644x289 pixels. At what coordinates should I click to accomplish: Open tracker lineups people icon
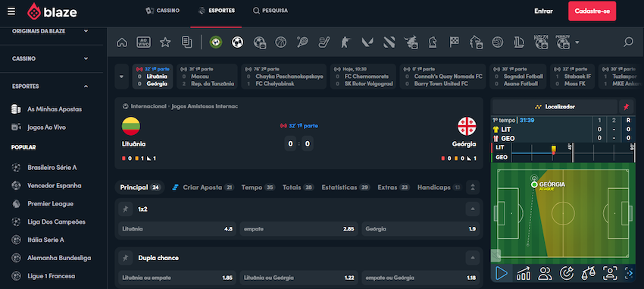click(x=545, y=273)
